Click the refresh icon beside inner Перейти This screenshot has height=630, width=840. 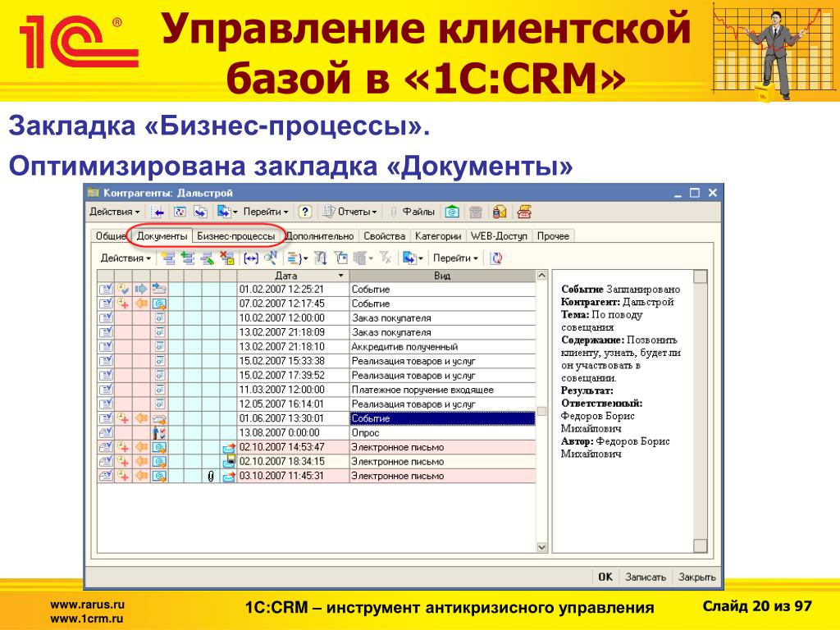(496, 258)
